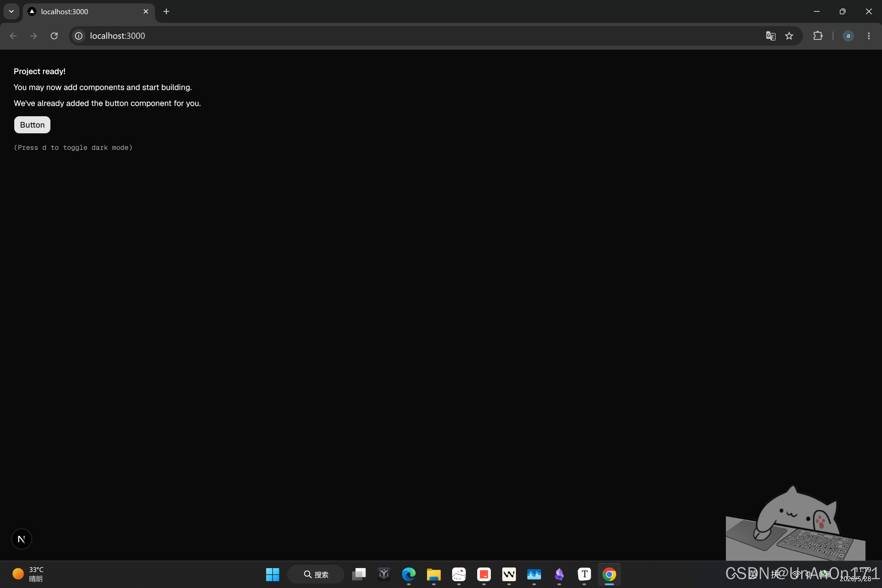Open Typora 'T' app on taskbar
Viewport: 882px width, 588px height.
584,574
